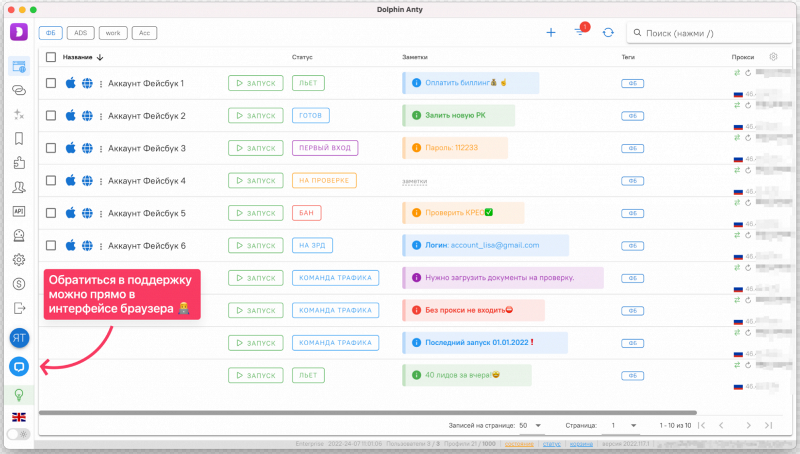Open the automation sparkles icon in the sidebar
This screenshot has height=454, width=800.
tap(19, 114)
